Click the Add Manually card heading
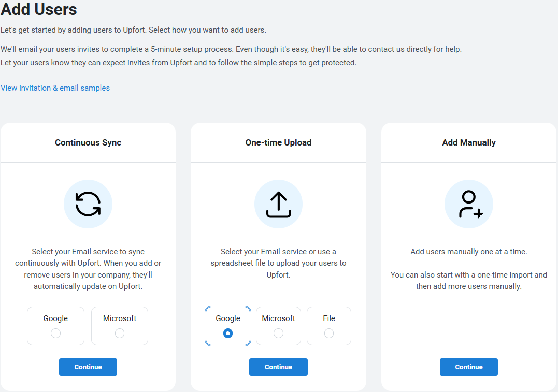This screenshot has width=558, height=392. point(469,142)
